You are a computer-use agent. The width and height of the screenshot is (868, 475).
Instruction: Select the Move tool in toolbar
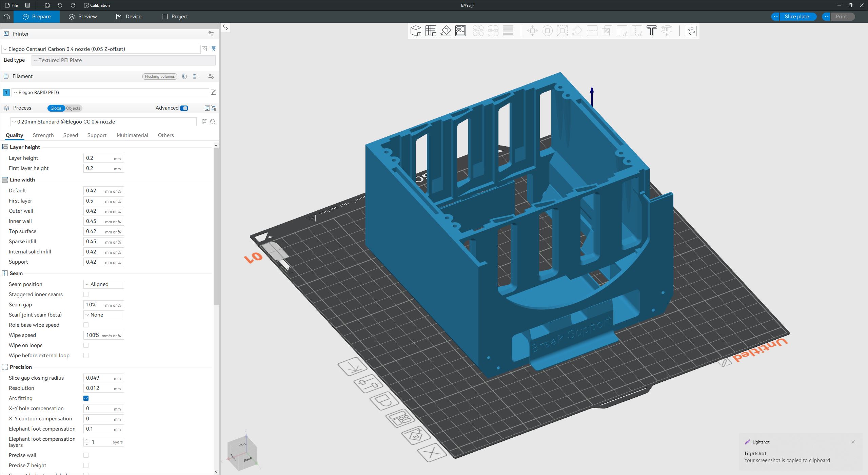pos(532,31)
